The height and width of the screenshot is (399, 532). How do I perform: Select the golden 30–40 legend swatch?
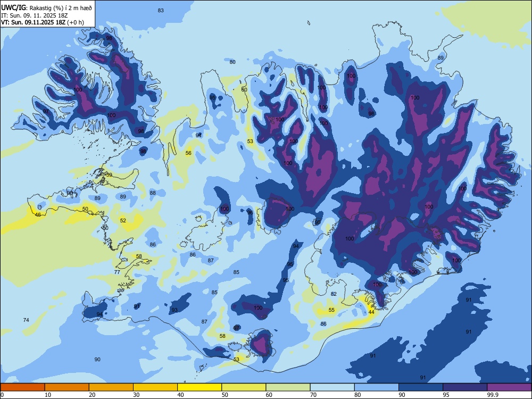click(x=155, y=387)
